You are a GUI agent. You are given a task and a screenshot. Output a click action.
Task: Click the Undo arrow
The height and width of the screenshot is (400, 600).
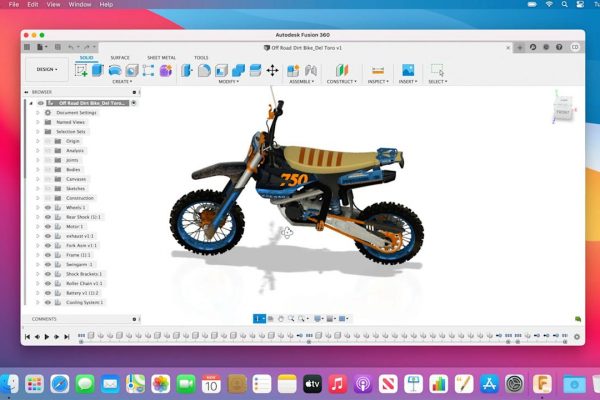71,47
